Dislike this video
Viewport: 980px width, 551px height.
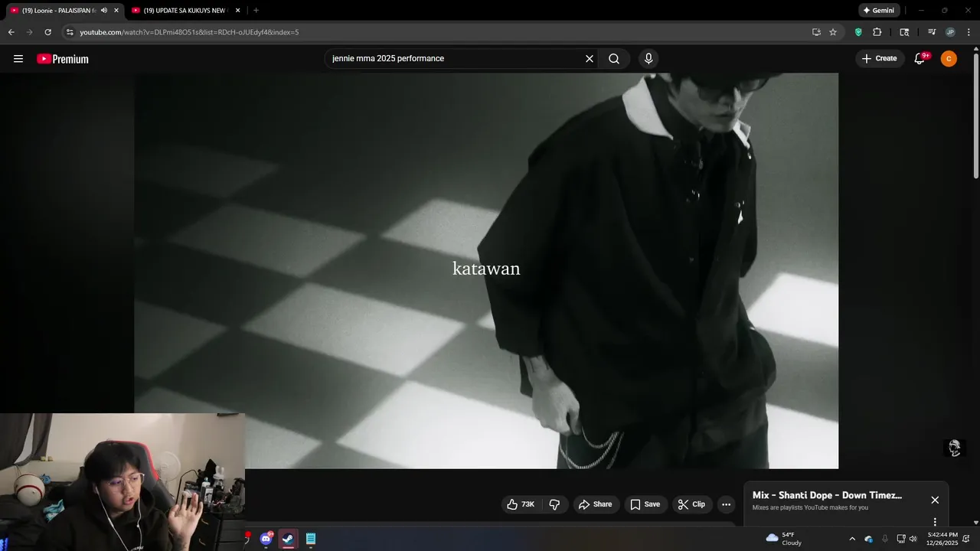(x=554, y=504)
